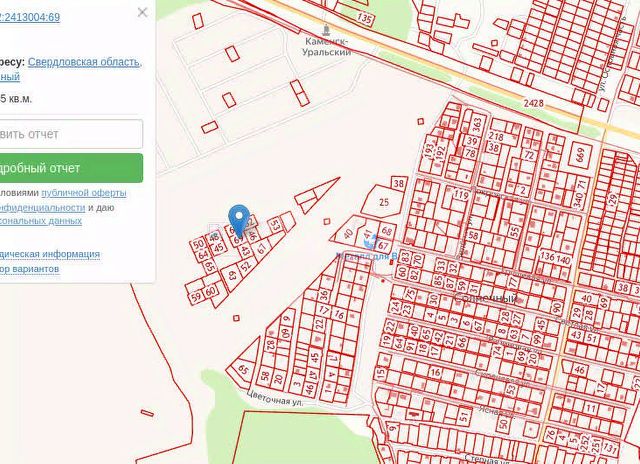Expand the legal information dotted link
The image size is (640, 464).
pos(50,254)
